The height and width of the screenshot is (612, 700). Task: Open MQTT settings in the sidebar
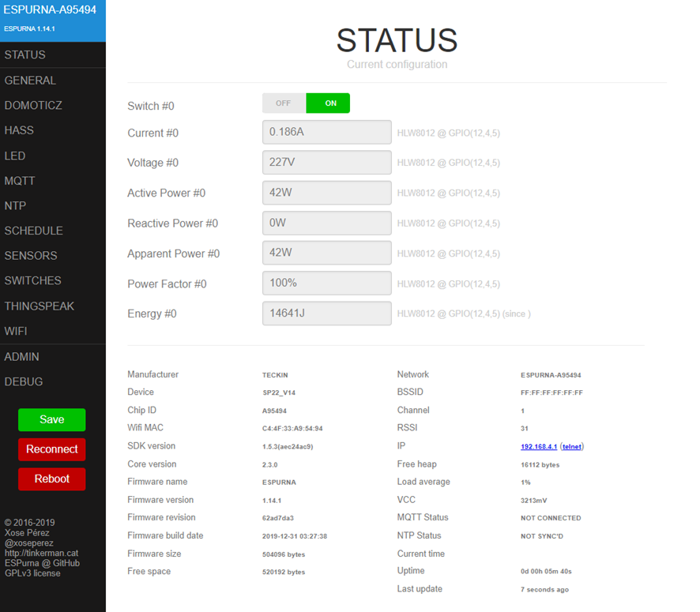point(20,181)
